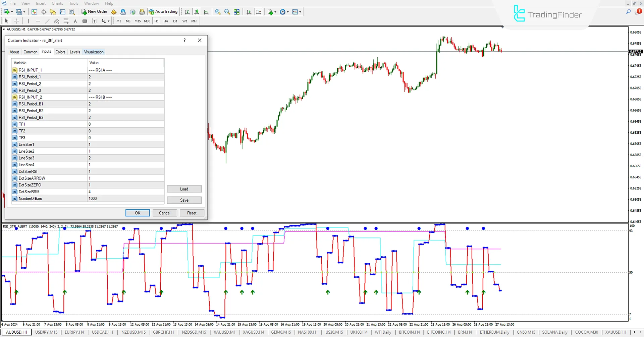This screenshot has width=644, height=337.
Task: Open the print preview for the chart
Action: tap(142, 12)
